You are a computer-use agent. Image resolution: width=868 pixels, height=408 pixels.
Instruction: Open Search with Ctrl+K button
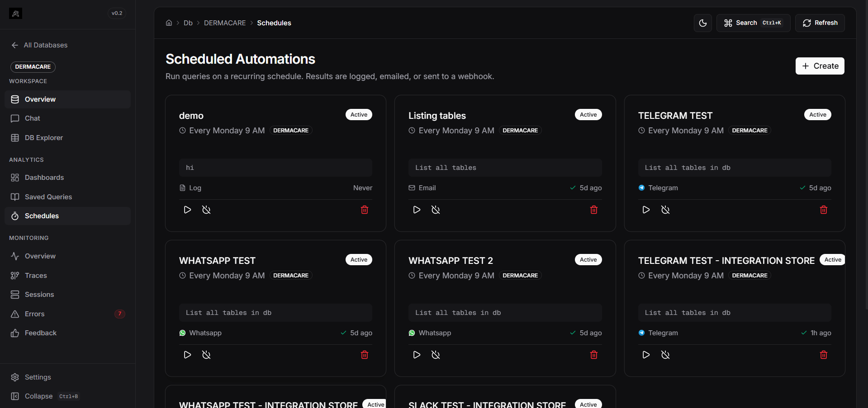tap(753, 23)
